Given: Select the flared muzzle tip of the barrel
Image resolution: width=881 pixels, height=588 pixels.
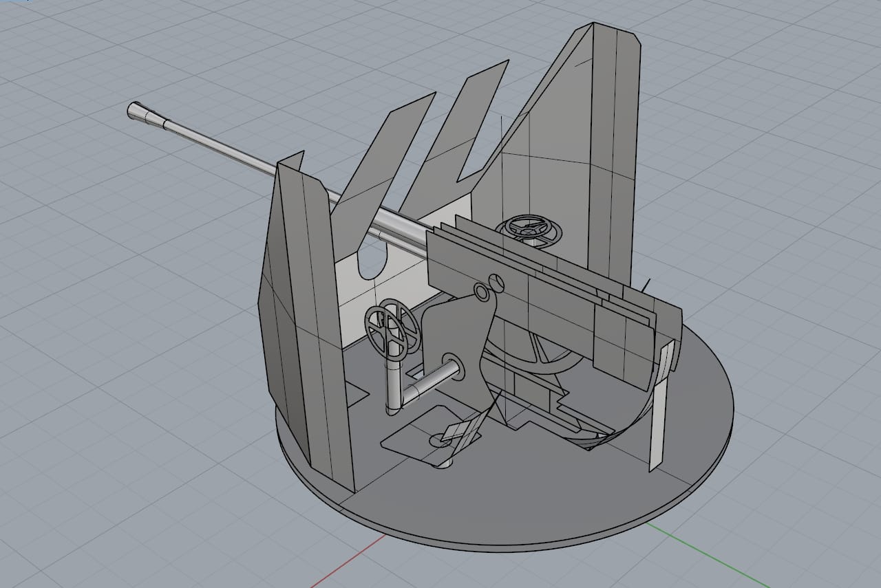Looking at the screenshot, I should [x=138, y=112].
